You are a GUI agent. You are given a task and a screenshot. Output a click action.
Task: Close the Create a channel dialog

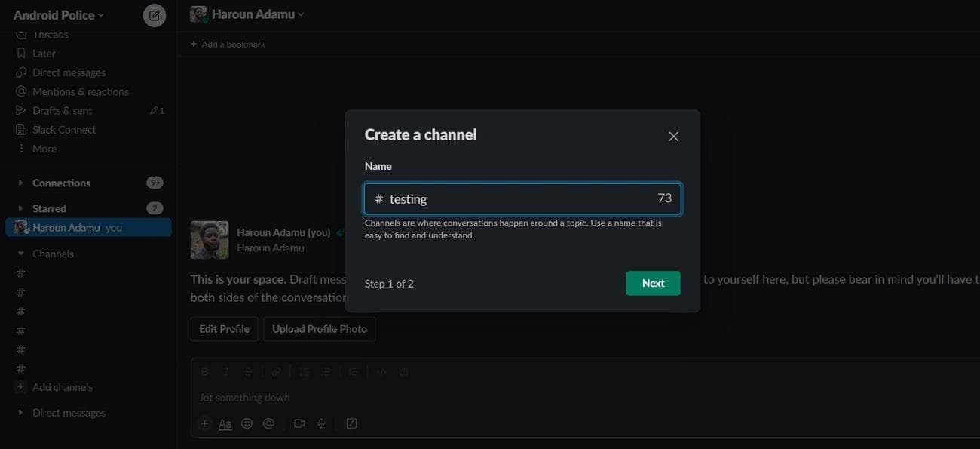(x=673, y=137)
